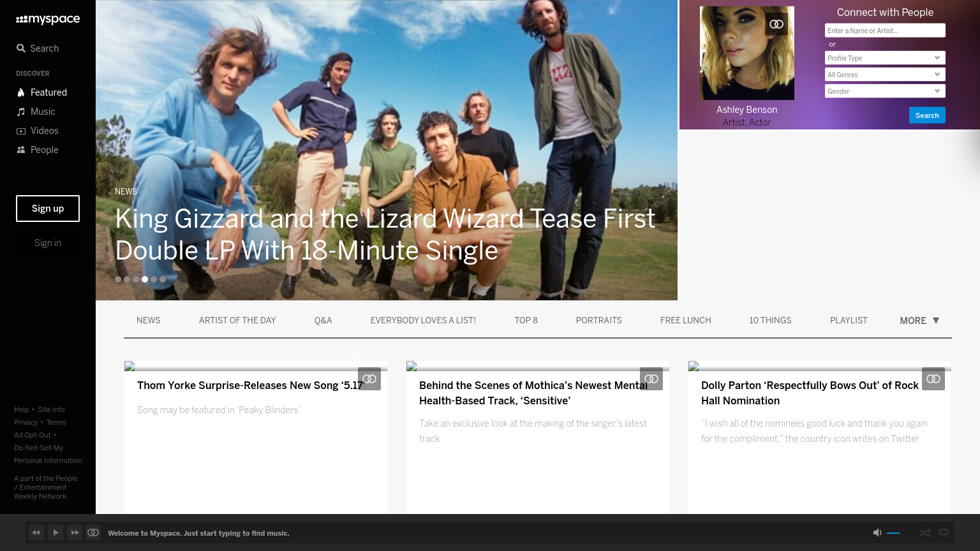Adjust the player volume slider
Screen dimensions: 980x551
tap(900, 533)
